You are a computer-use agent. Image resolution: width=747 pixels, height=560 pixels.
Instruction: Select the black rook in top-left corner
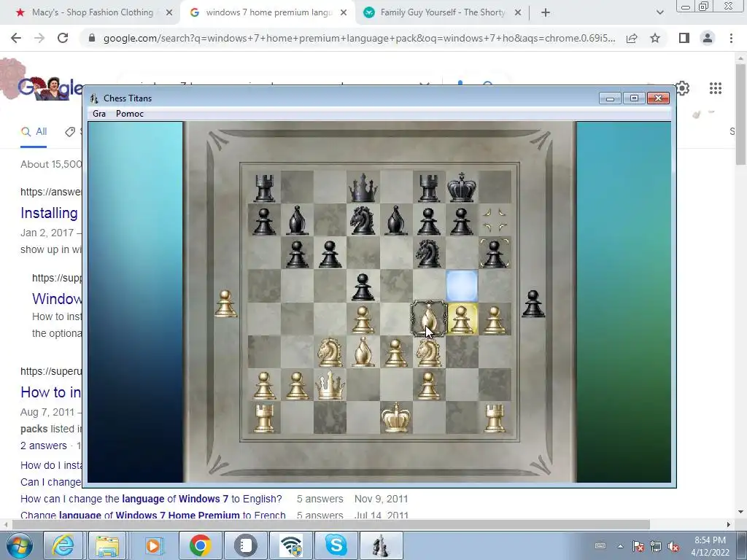pos(264,188)
